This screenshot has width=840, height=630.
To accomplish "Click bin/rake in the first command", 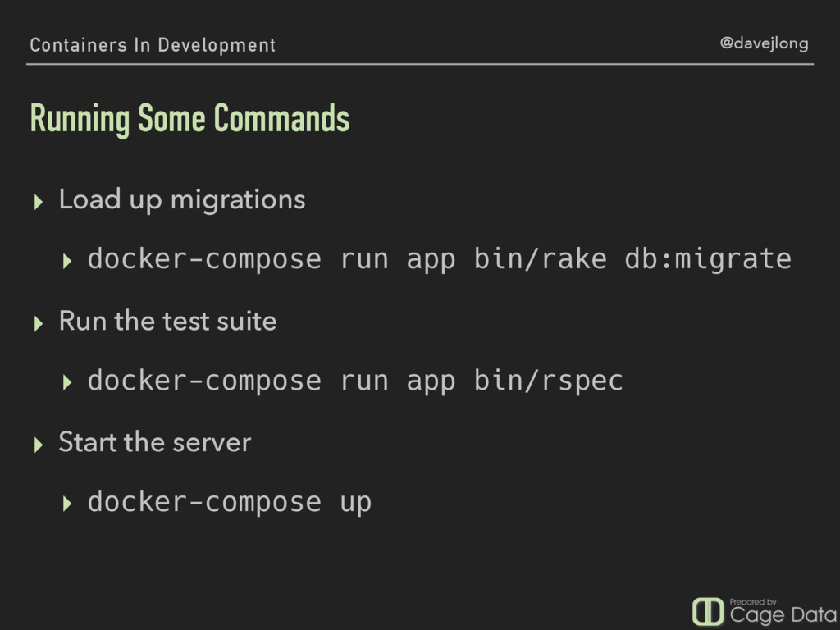I will [541, 259].
